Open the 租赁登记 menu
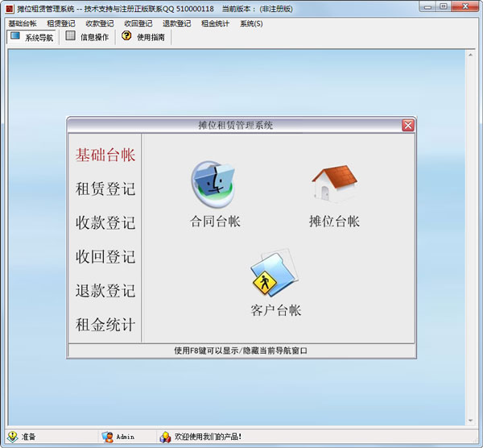 coord(61,23)
